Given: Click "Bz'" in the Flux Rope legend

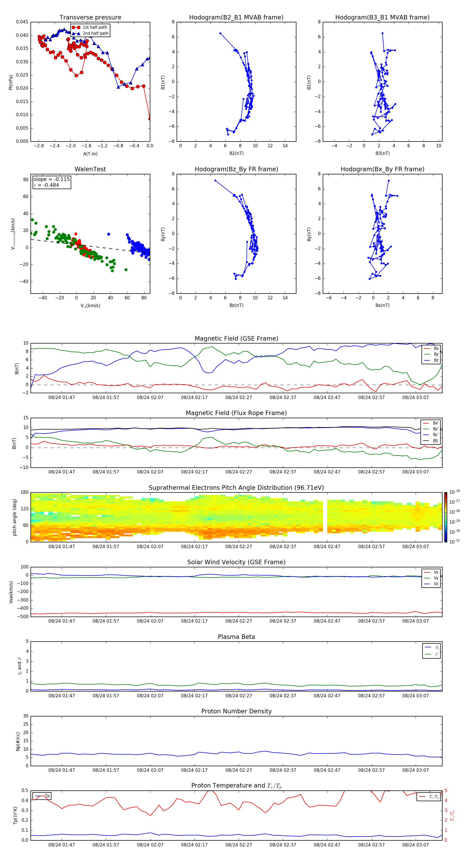Looking at the screenshot, I should coord(435,435).
